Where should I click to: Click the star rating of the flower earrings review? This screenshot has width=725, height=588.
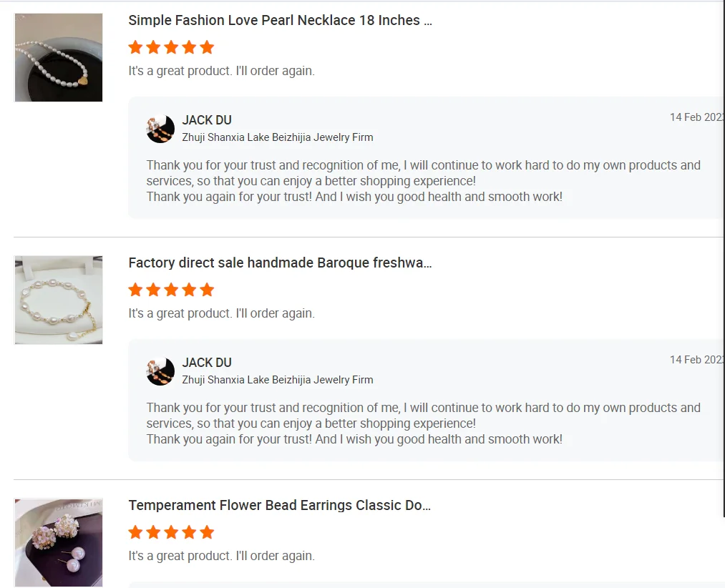[171, 532]
